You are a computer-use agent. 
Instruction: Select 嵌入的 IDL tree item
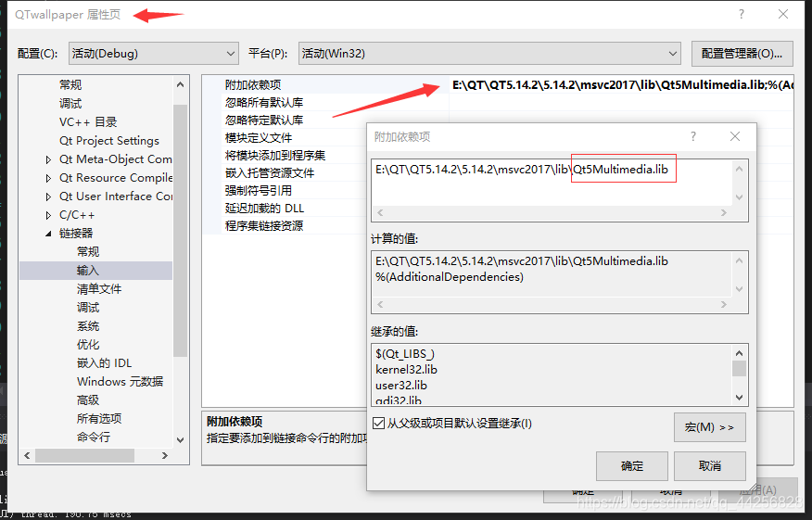click(x=104, y=363)
